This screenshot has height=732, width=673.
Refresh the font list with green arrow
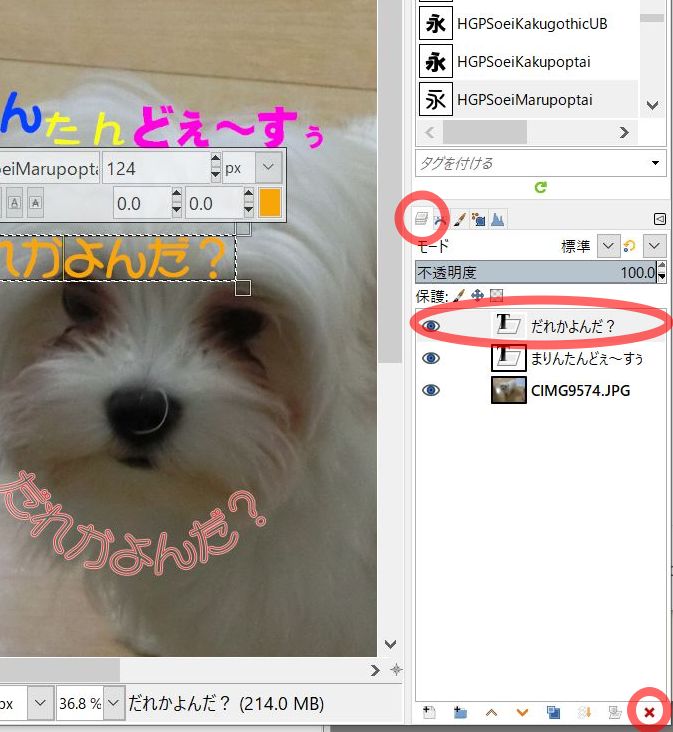540,187
